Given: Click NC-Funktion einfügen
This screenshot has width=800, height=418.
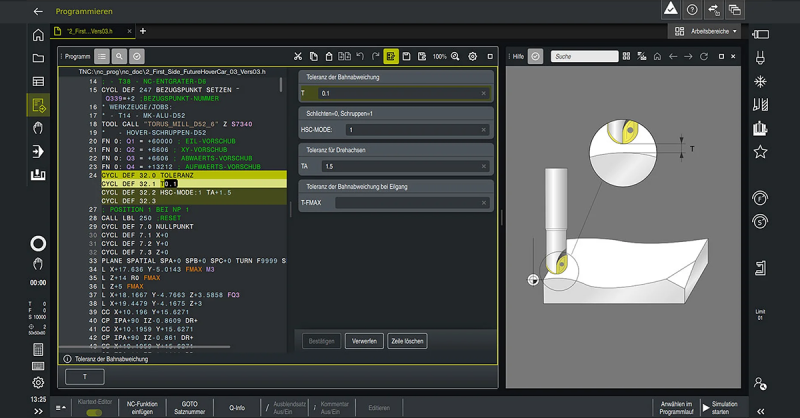Looking at the screenshot, I should click(142, 408).
